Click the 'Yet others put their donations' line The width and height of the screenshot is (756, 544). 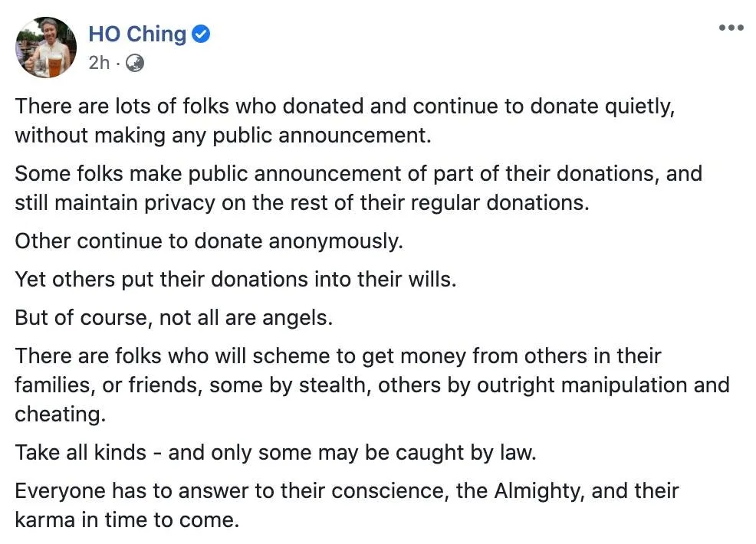(x=235, y=279)
